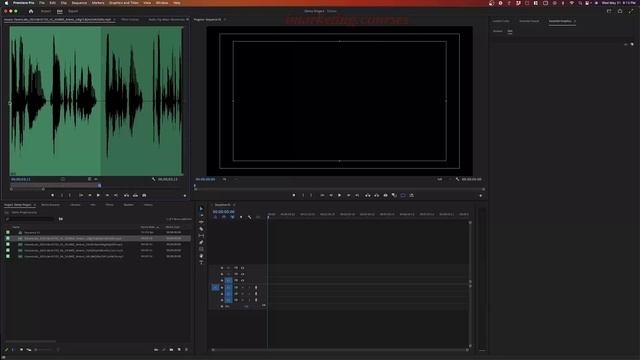The height and width of the screenshot is (360, 640).
Task: Export frame from the Source monitor
Action: 144,196
